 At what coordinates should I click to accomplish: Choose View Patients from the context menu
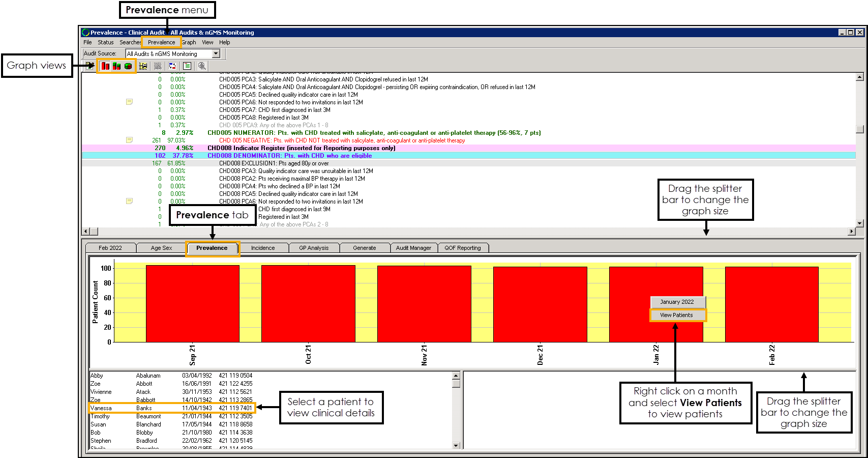(677, 315)
